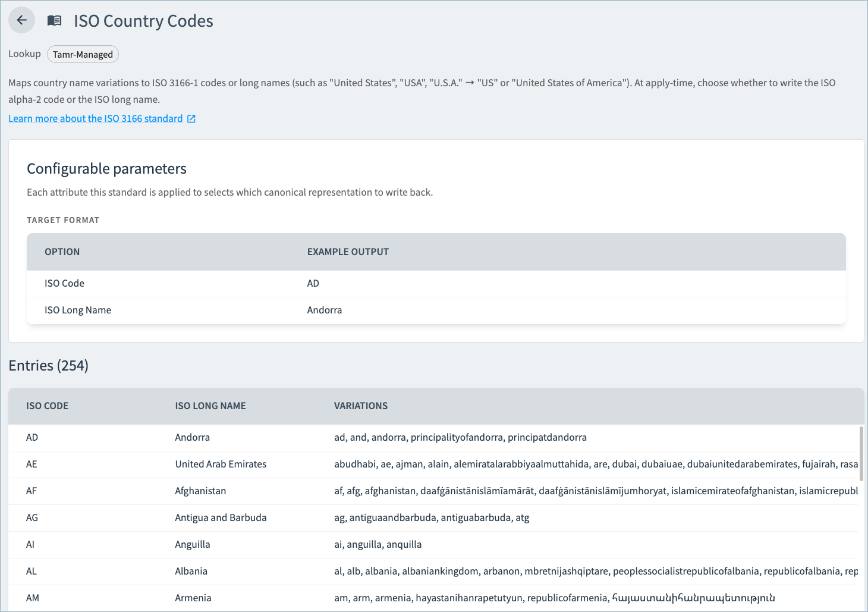Click the 'Albania' long name
The height and width of the screenshot is (612, 868).
191,571
